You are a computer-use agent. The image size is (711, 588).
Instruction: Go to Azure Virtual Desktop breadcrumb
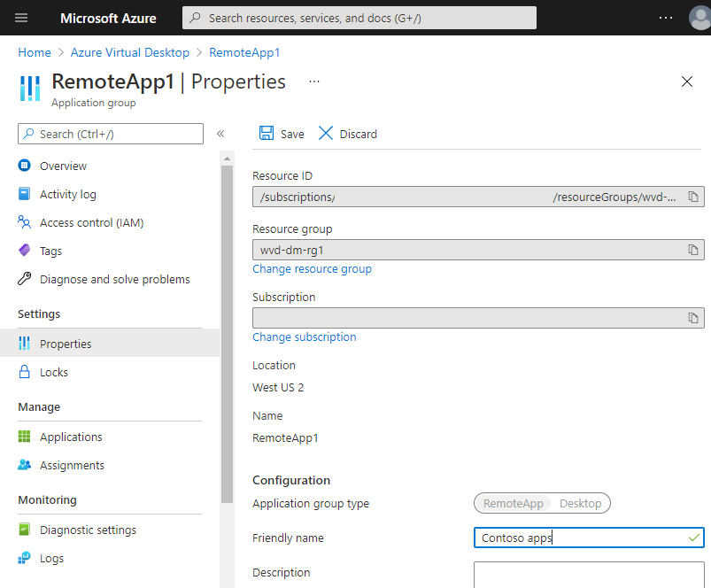point(129,52)
